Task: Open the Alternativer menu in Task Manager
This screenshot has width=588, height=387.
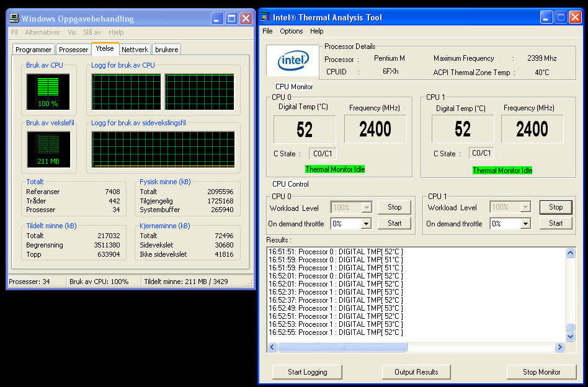Action: click(42, 32)
